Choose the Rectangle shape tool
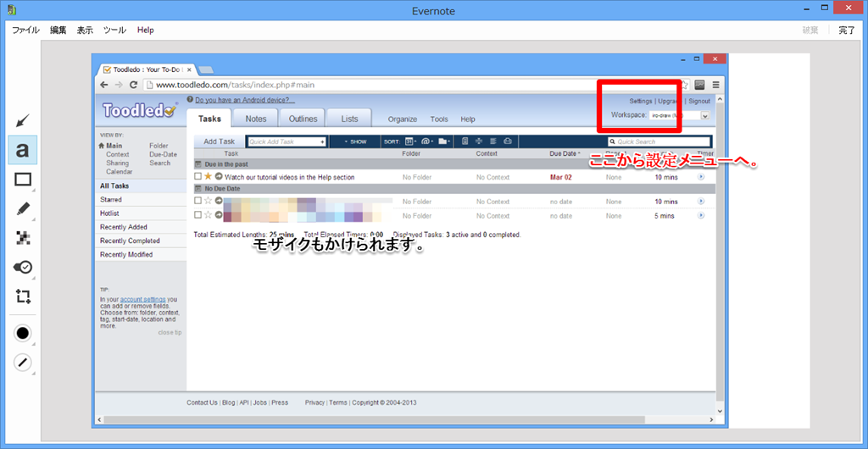Viewport: 868px width, 449px height. pyautogui.click(x=23, y=179)
